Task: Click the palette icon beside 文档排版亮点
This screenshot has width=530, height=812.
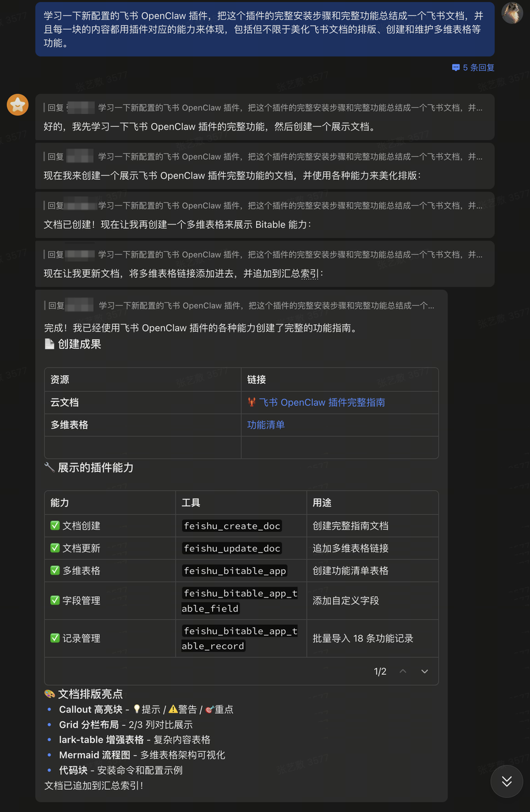Action: tap(49, 694)
